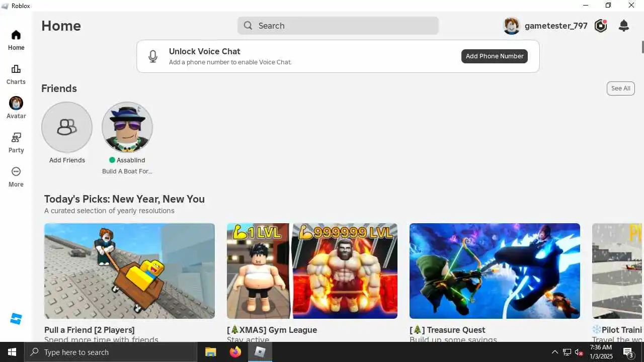
Task: Launch Firefox from the taskbar
Action: (x=235, y=352)
